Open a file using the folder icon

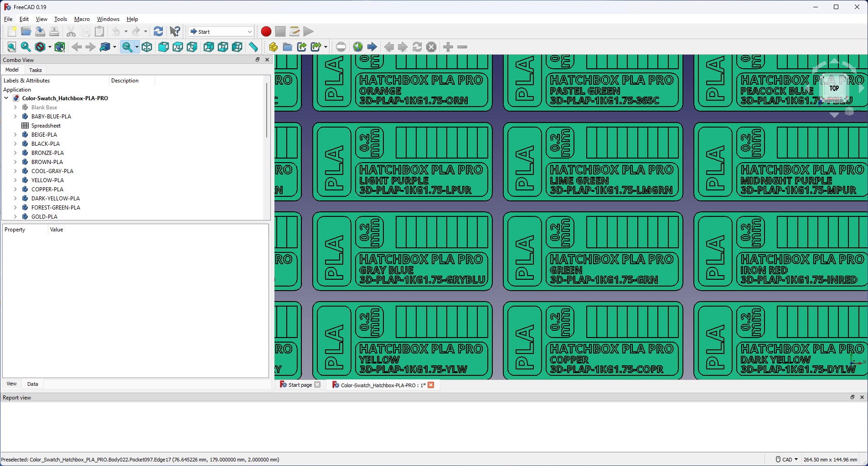tap(26, 31)
